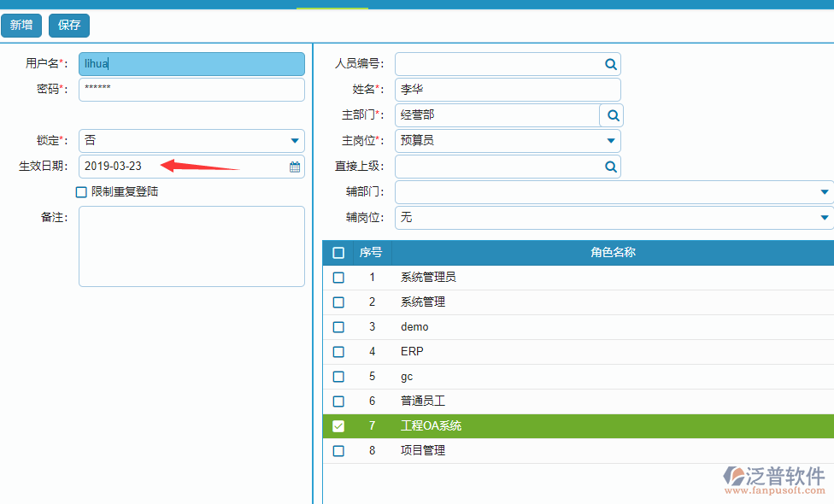
Task: Uncheck the 工程OA系统 role
Action: pyautogui.click(x=338, y=425)
